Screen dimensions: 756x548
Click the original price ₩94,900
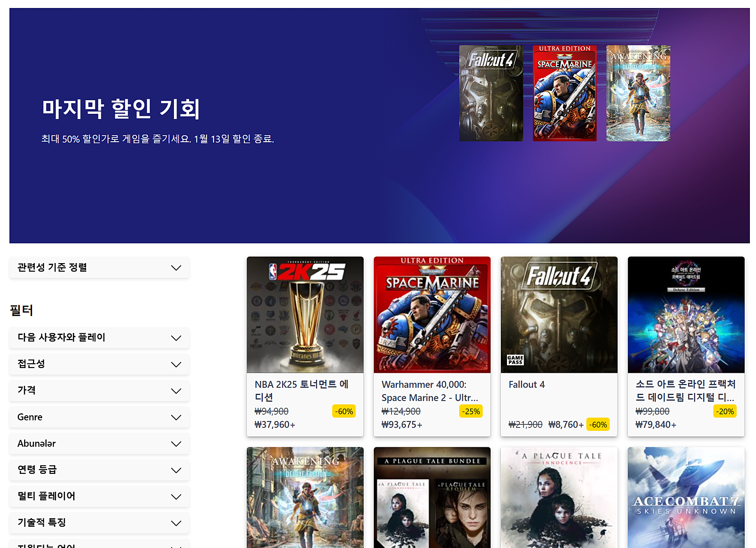272,411
